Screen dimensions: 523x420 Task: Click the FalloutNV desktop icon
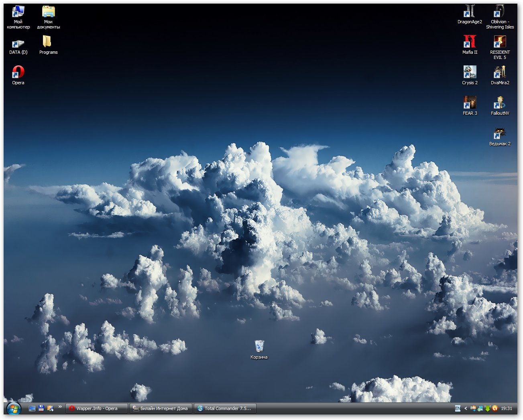click(x=500, y=103)
